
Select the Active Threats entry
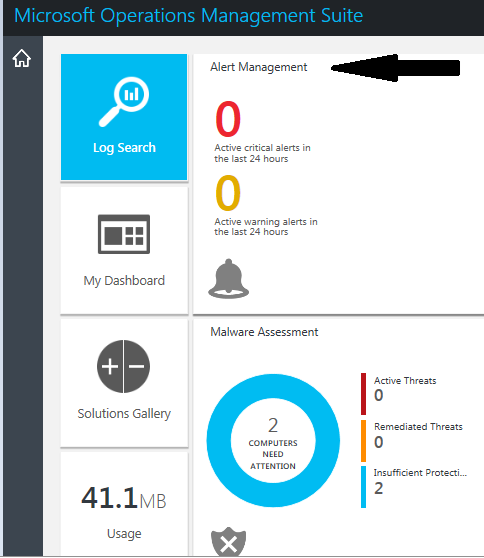coord(405,388)
